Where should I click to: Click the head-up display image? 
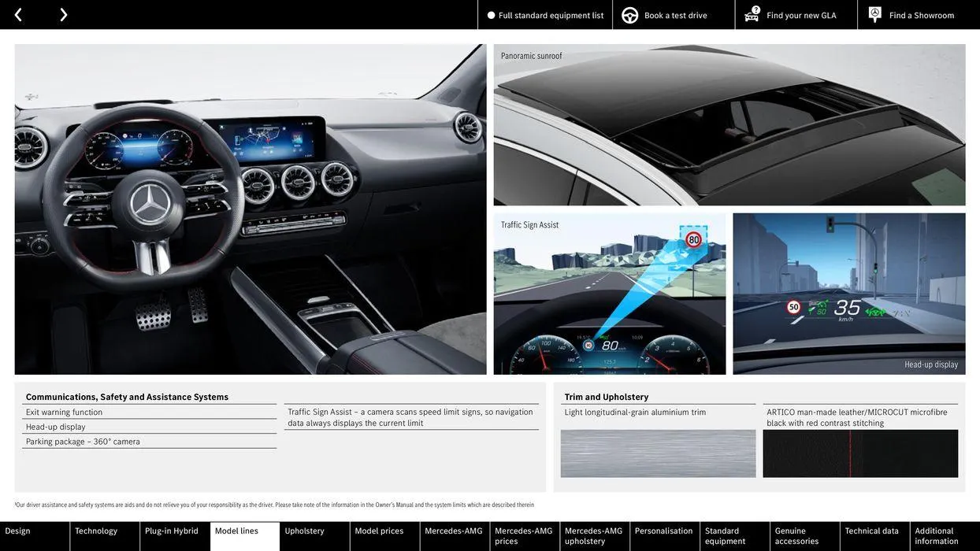pos(849,294)
